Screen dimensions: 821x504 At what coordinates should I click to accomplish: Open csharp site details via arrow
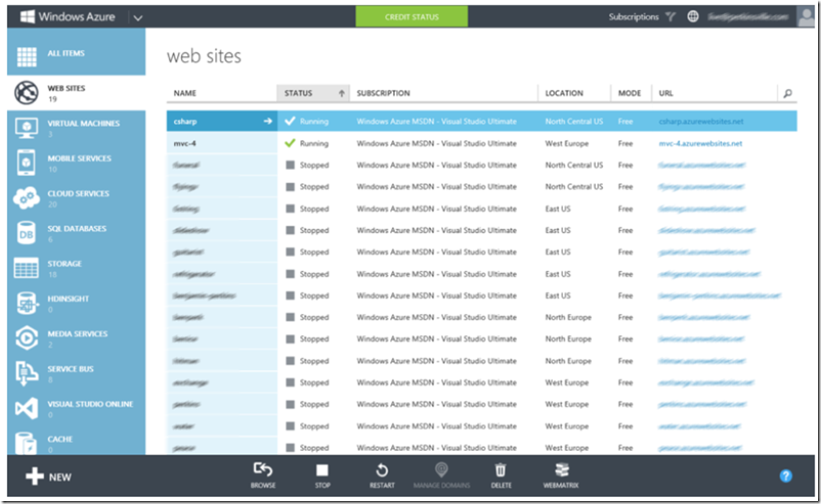pos(267,122)
